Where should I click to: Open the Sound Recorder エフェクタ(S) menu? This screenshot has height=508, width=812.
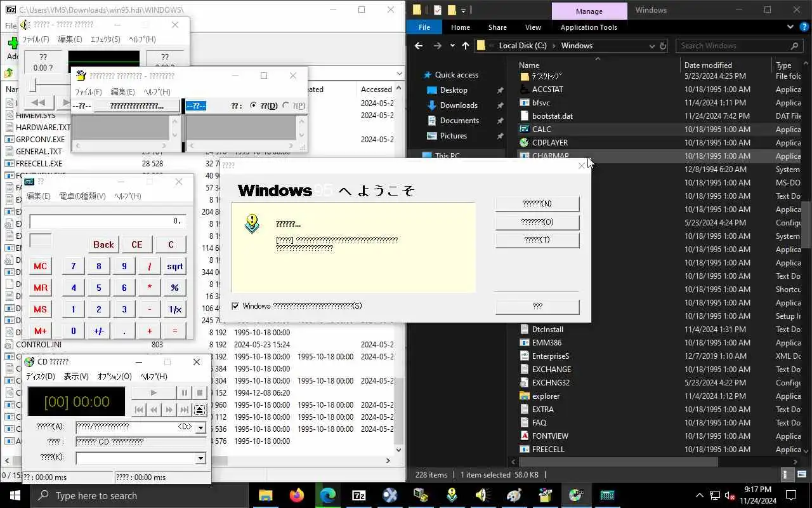pos(105,39)
